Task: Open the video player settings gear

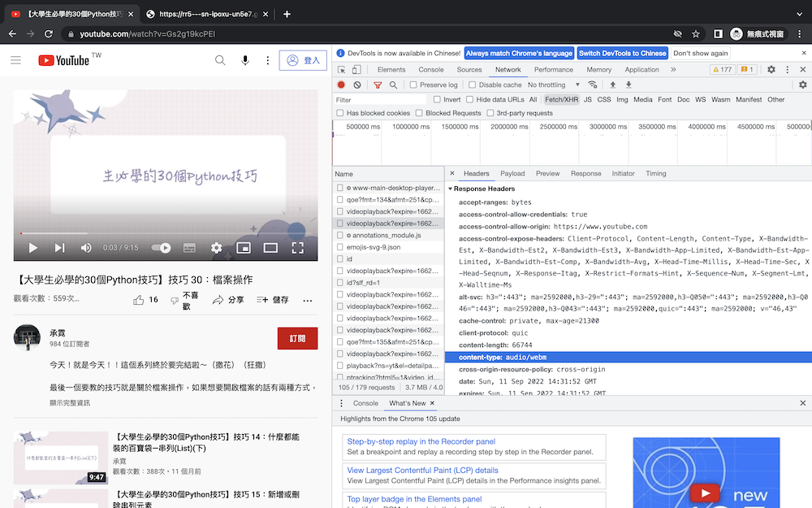Action: click(x=217, y=248)
